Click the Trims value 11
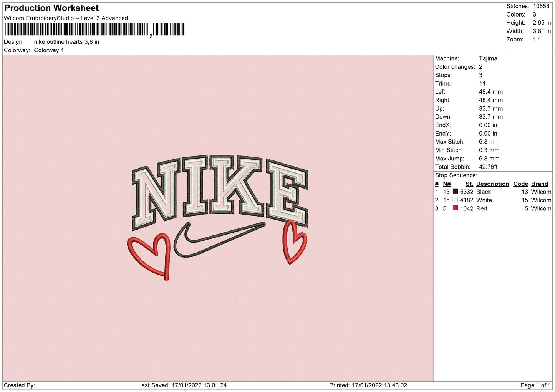555x392 pixels. tap(482, 84)
